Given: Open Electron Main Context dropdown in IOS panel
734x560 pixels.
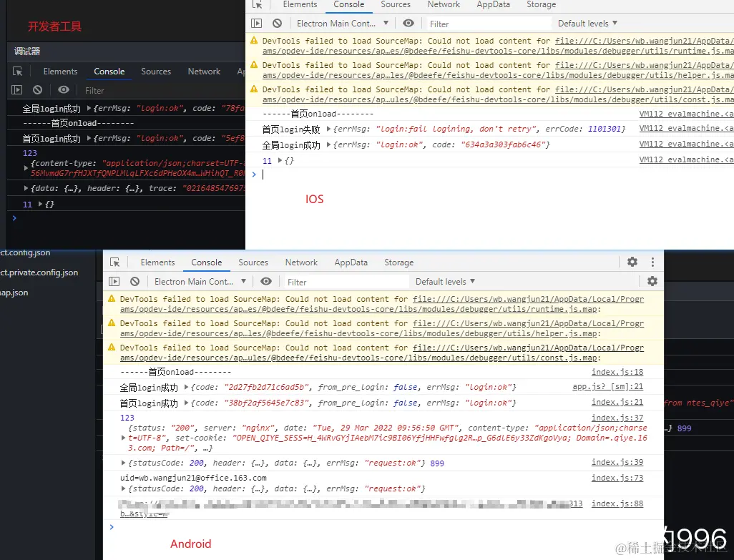Looking at the screenshot, I should [x=342, y=24].
